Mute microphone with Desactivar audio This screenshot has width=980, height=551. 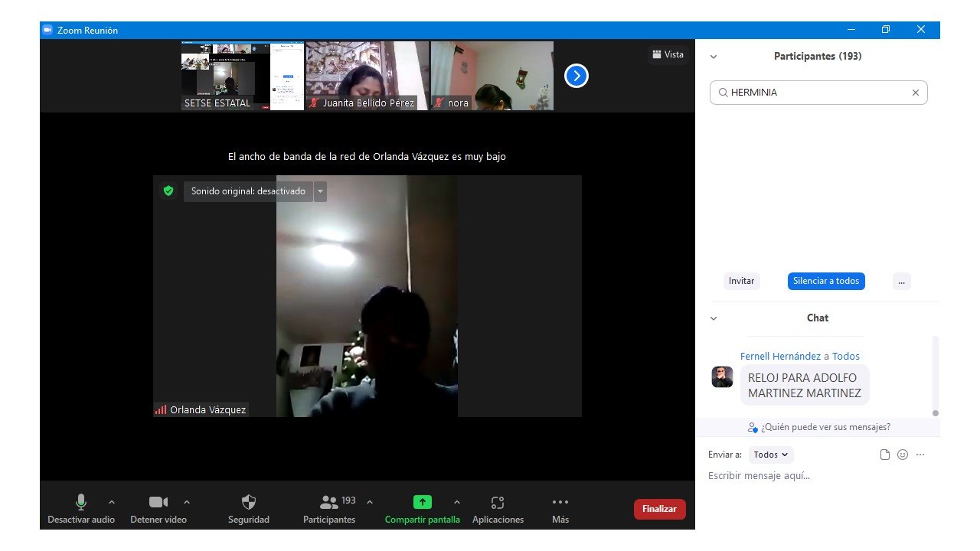coord(80,502)
